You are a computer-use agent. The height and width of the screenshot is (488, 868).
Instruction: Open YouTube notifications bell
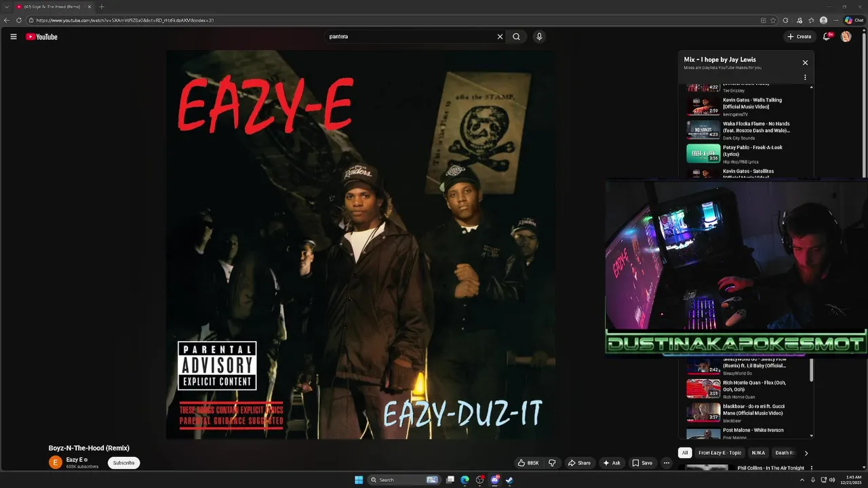[826, 37]
